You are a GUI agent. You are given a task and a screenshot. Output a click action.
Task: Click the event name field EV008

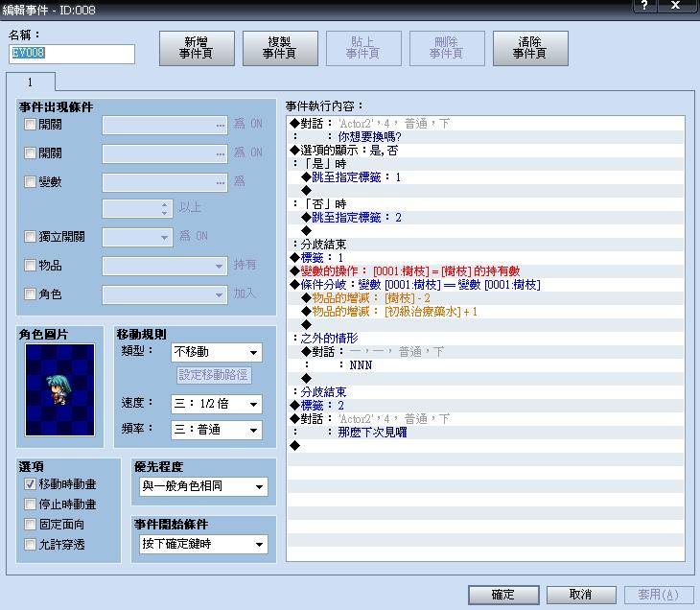coord(71,54)
